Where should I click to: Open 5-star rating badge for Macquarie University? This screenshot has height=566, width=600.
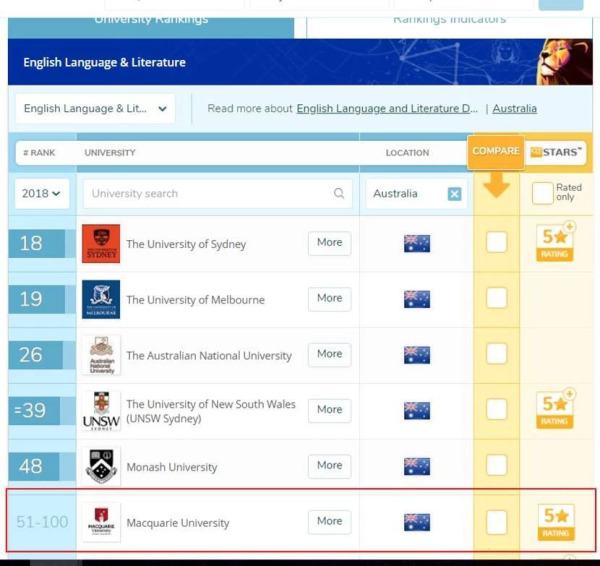[556, 522]
